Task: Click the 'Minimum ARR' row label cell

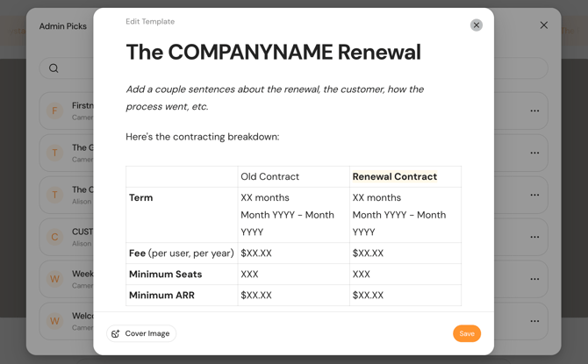Action: click(182, 296)
